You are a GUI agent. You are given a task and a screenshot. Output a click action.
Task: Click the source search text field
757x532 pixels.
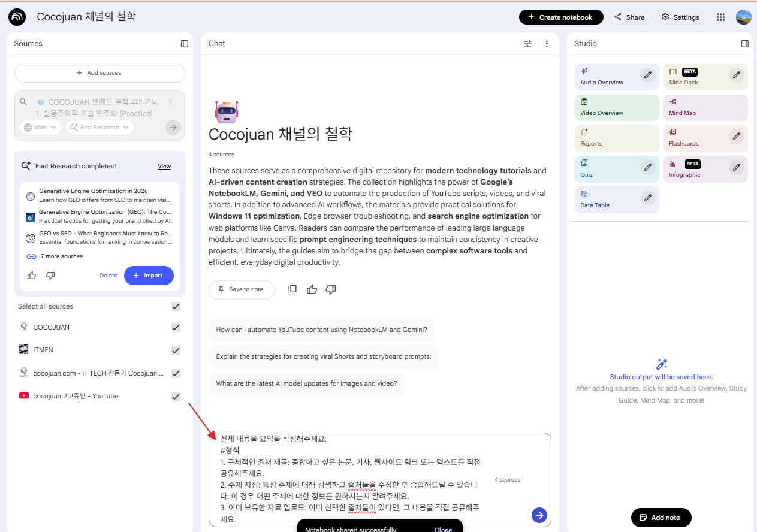[x=99, y=108]
